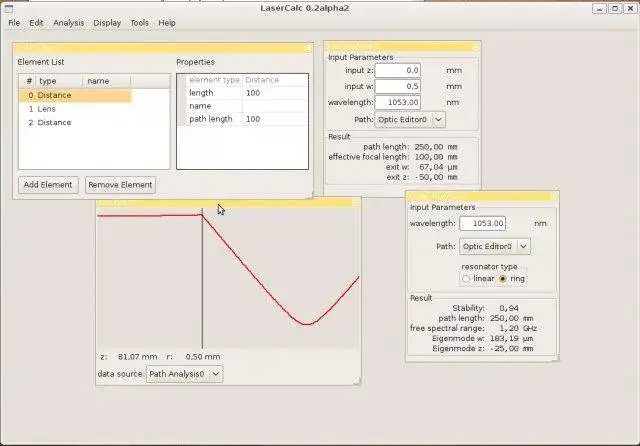Focus the input z field
This screenshot has height=446, width=640.
398,70
